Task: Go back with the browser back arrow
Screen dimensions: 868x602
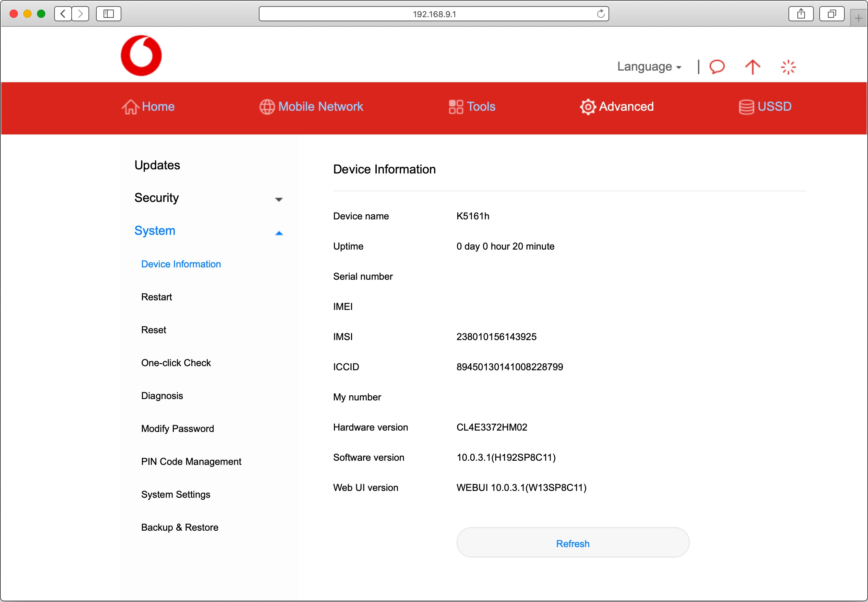Action: [63, 14]
